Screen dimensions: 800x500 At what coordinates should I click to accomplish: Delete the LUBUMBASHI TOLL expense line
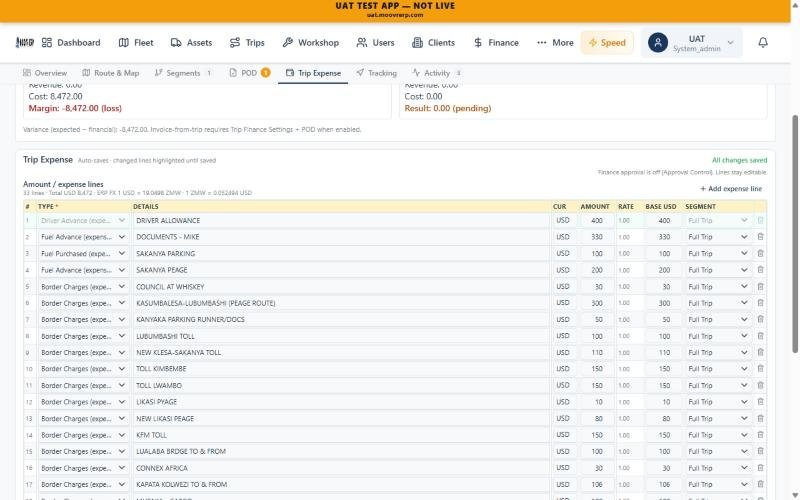760,336
